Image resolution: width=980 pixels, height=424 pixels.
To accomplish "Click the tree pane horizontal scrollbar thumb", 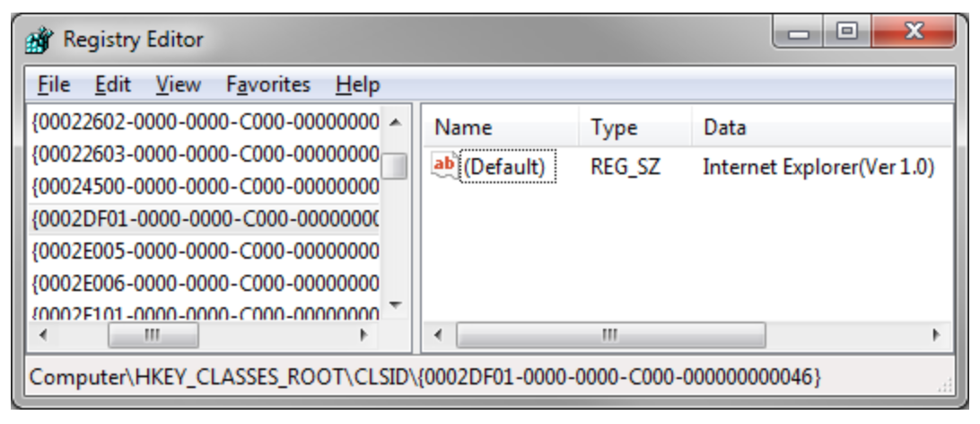I will pos(153,335).
